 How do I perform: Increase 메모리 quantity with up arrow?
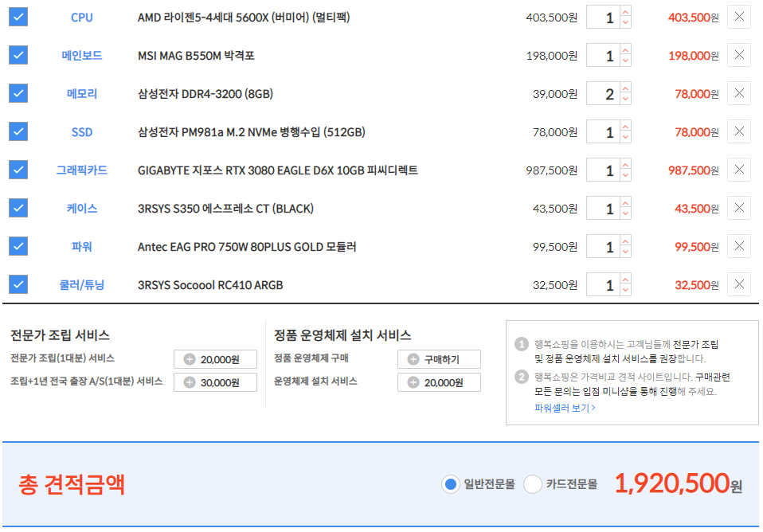pyautogui.click(x=625, y=88)
